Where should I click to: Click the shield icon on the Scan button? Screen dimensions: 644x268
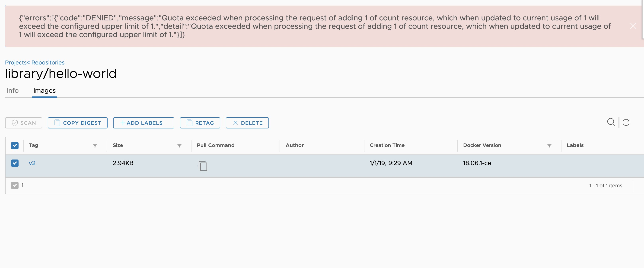pyautogui.click(x=15, y=123)
